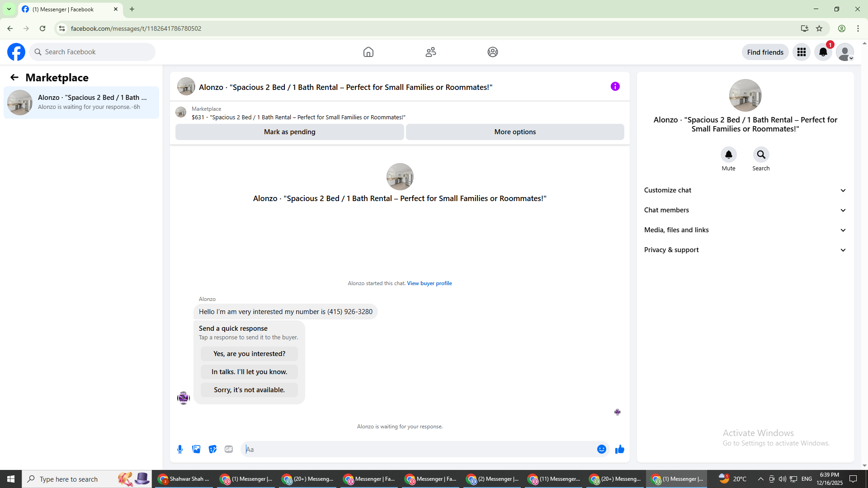
Task: Send quick reply "In talks. I'll let you know."
Action: coord(250,372)
